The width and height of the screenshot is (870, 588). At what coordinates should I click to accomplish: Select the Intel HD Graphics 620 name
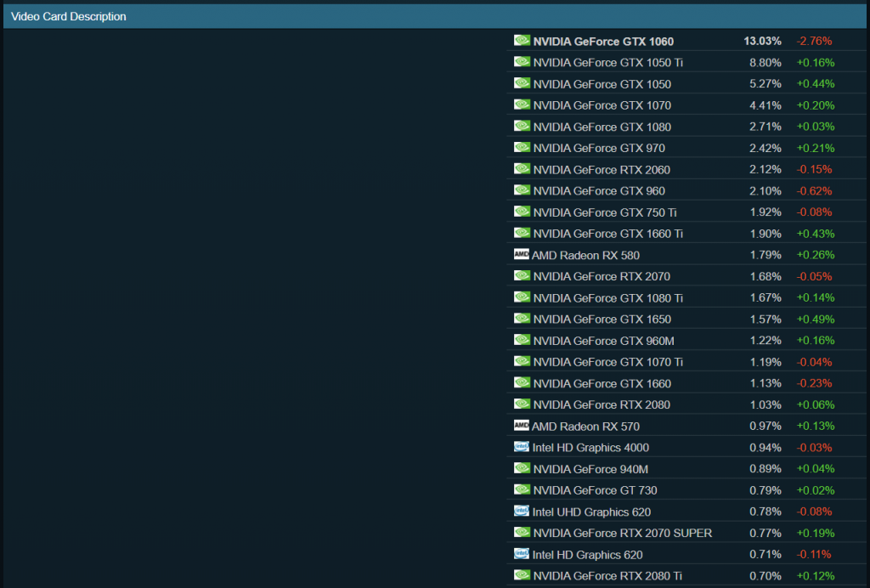[587, 555]
